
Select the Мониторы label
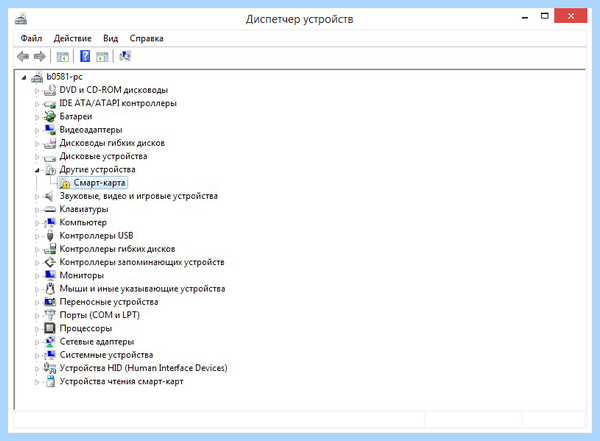click(82, 275)
